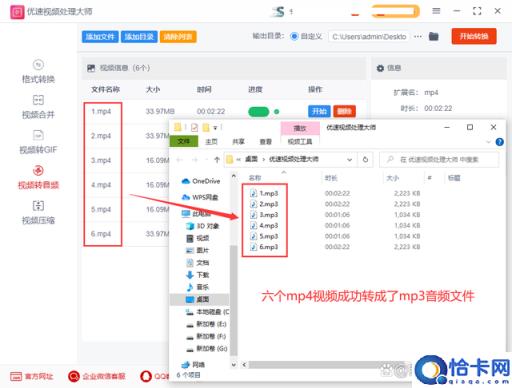Viewport: 512px width, 388px height.
Task: Select the 6.mp3 file in Explorer
Action: tap(264, 247)
